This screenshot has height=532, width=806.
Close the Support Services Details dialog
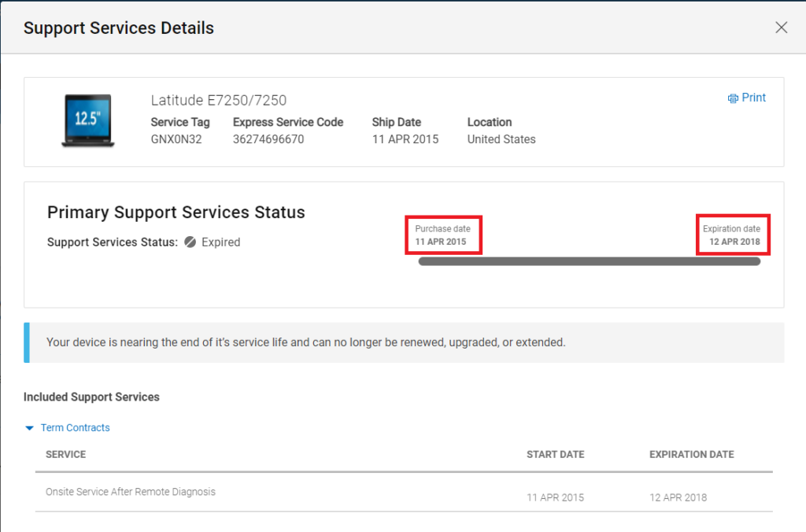(781, 28)
